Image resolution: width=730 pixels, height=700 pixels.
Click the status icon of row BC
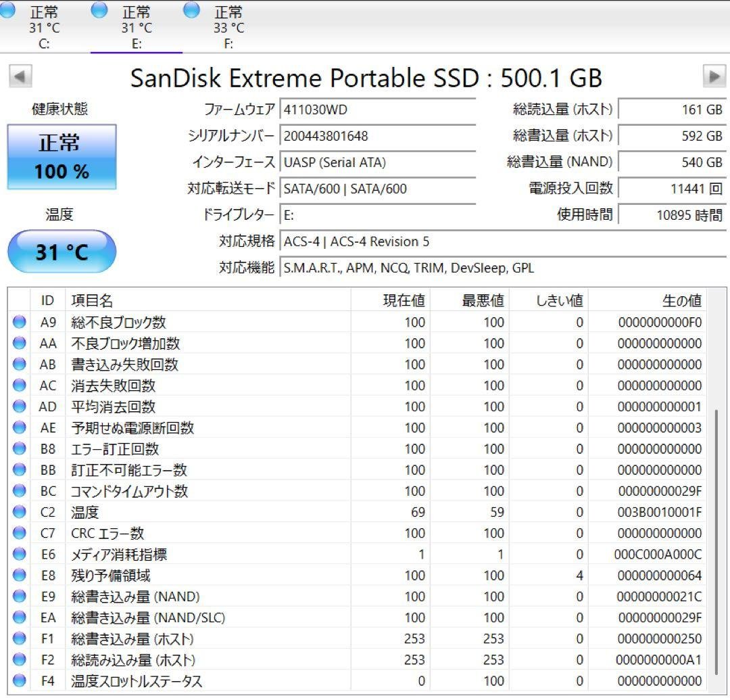pos(19,491)
